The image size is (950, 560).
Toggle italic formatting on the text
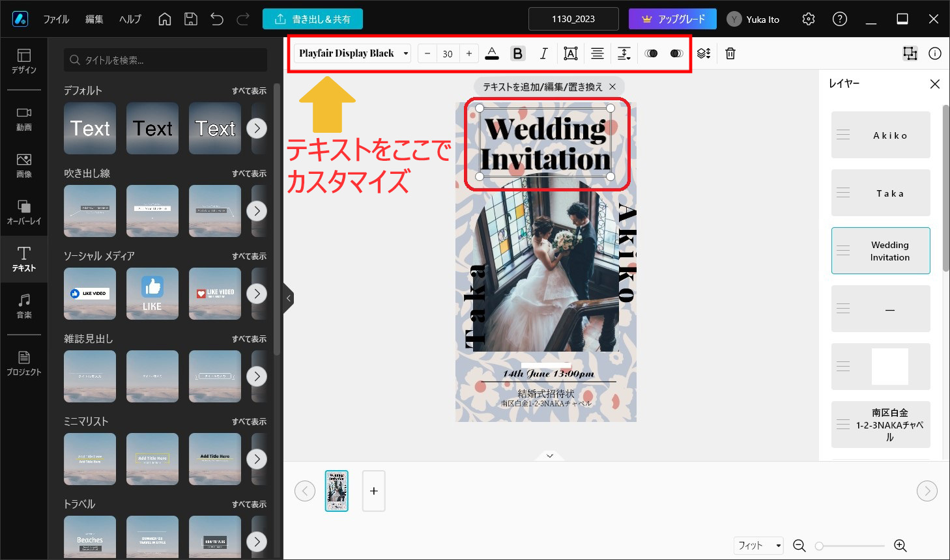point(543,53)
